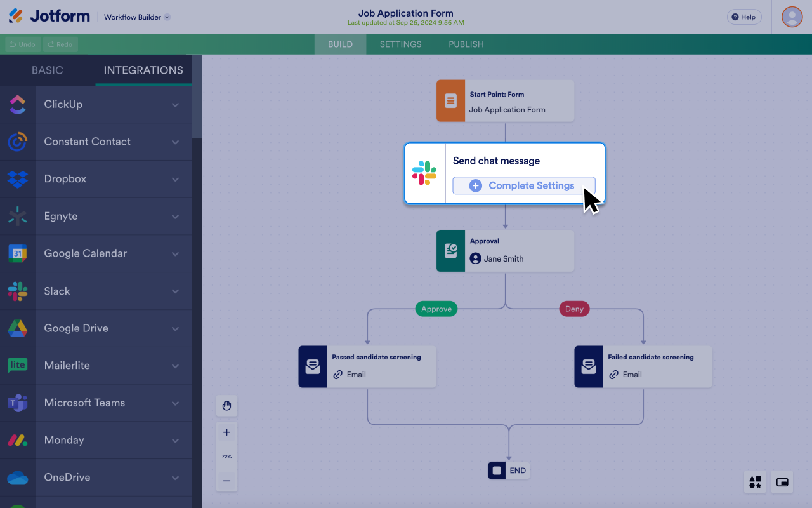Viewport: 812px width, 508px height.
Task: Zoom in with the plus button
Action: pos(226,432)
